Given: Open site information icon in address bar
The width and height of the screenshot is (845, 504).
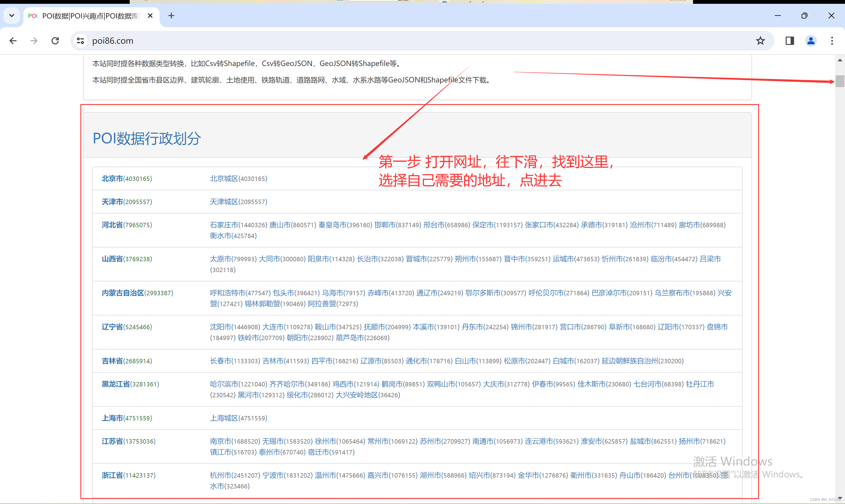Looking at the screenshot, I should [x=80, y=41].
